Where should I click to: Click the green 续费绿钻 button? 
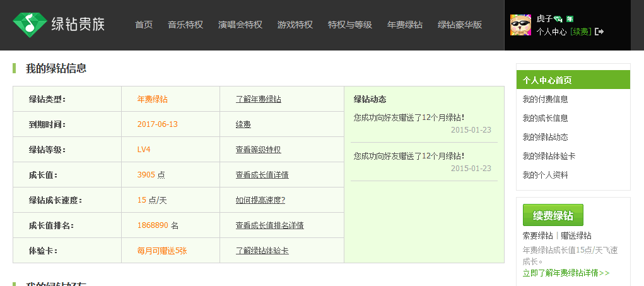553,215
